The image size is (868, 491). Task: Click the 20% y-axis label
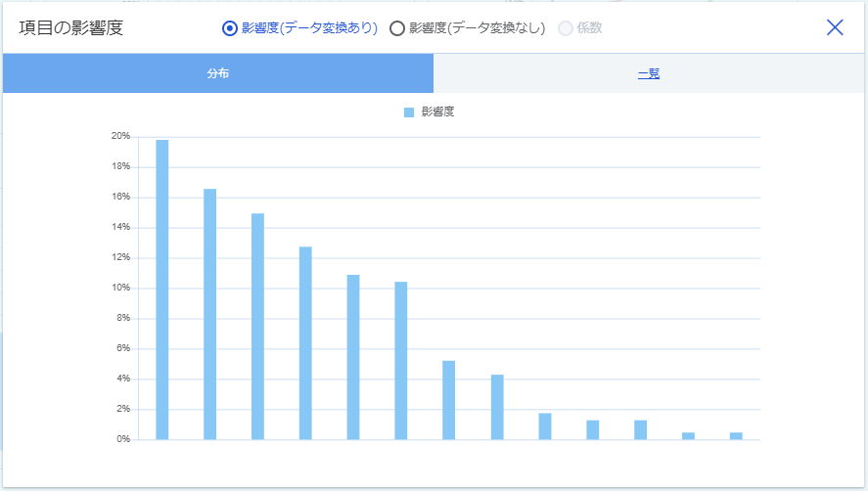(120, 136)
